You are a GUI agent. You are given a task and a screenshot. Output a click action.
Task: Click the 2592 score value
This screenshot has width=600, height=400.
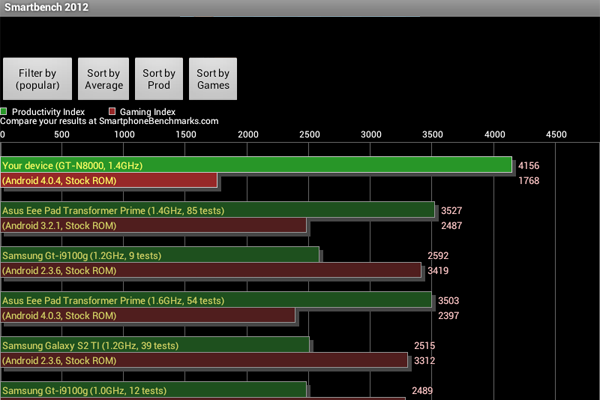pyautogui.click(x=438, y=255)
